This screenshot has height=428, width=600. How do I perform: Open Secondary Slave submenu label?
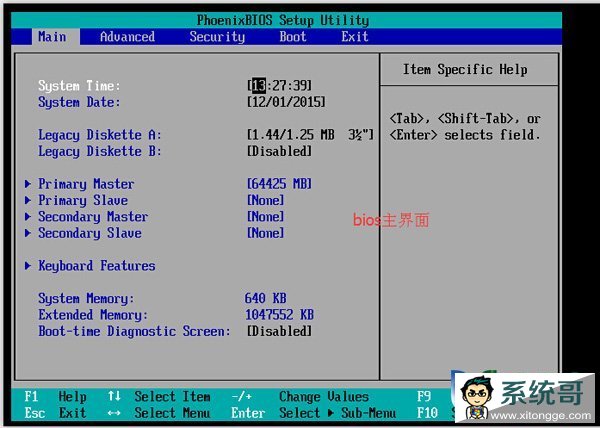click(x=90, y=233)
